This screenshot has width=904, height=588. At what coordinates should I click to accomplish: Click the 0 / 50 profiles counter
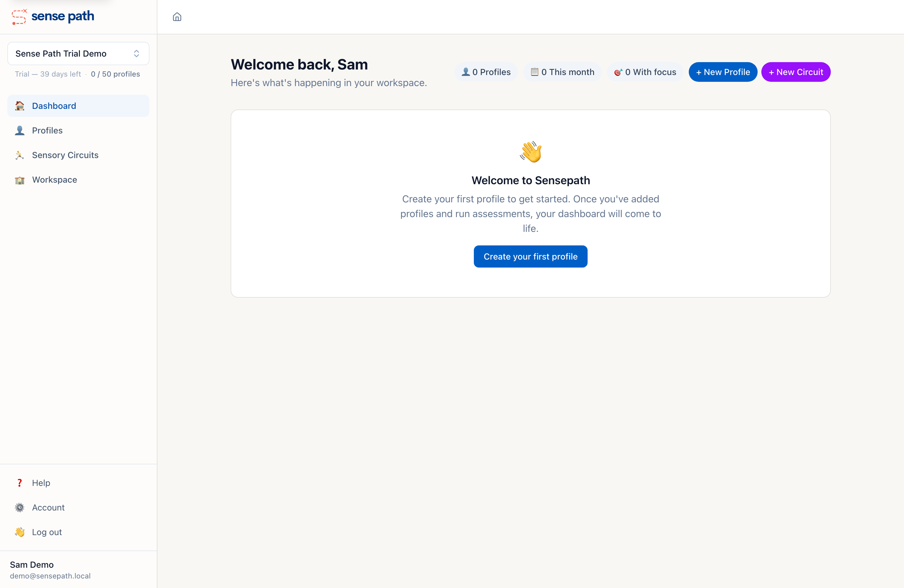coord(116,74)
